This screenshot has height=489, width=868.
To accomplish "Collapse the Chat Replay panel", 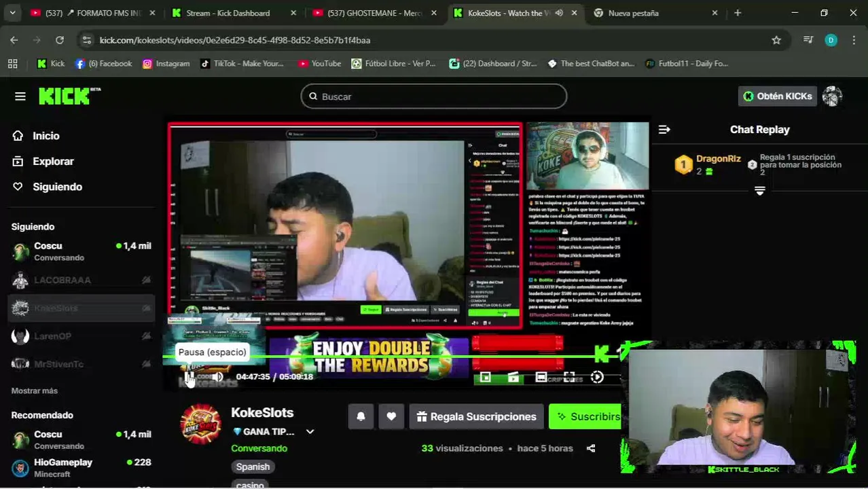I will [x=664, y=130].
